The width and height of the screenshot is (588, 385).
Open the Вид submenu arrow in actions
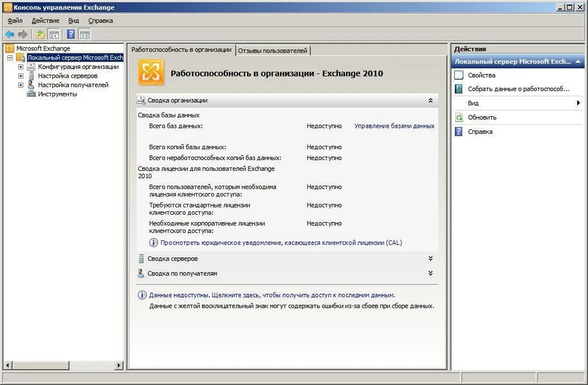tap(578, 103)
